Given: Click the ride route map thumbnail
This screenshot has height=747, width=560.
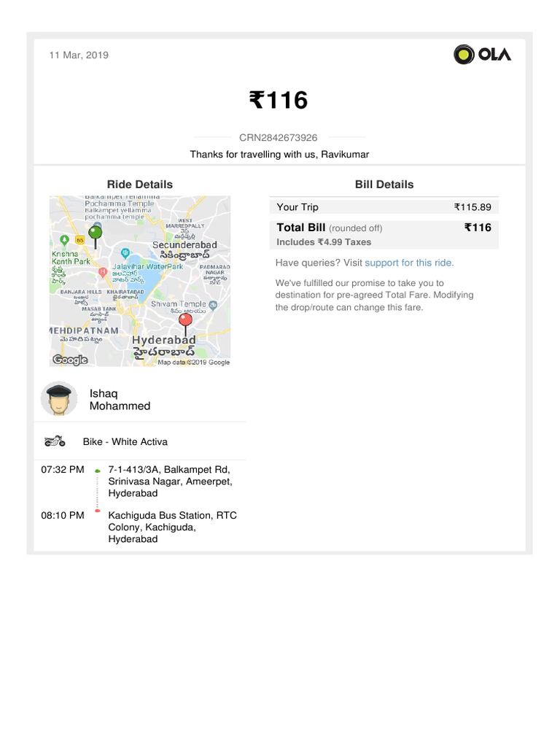Looking at the screenshot, I should 140,281.
